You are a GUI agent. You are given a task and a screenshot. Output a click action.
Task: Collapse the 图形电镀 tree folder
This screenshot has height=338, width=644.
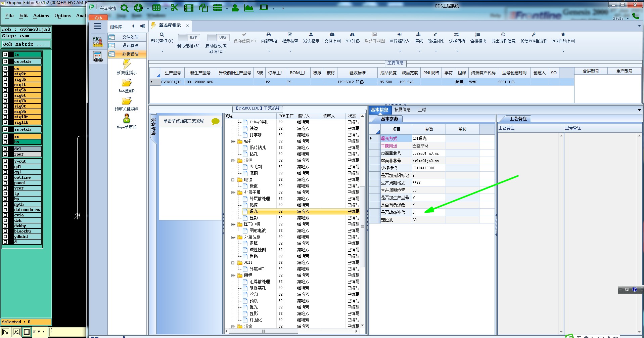233,224
